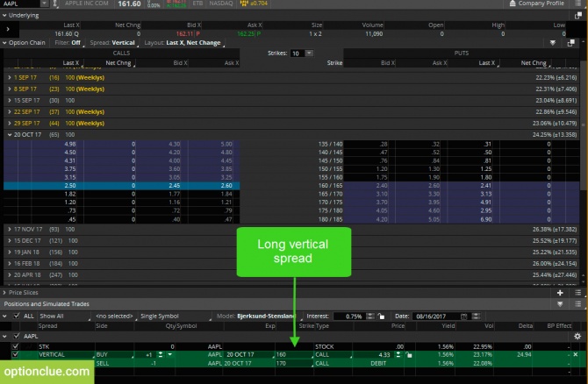The image size is (588, 384).
Task: Expand the 29 SEP 17 Weeklys expiration
Action: tap(10, 124)
